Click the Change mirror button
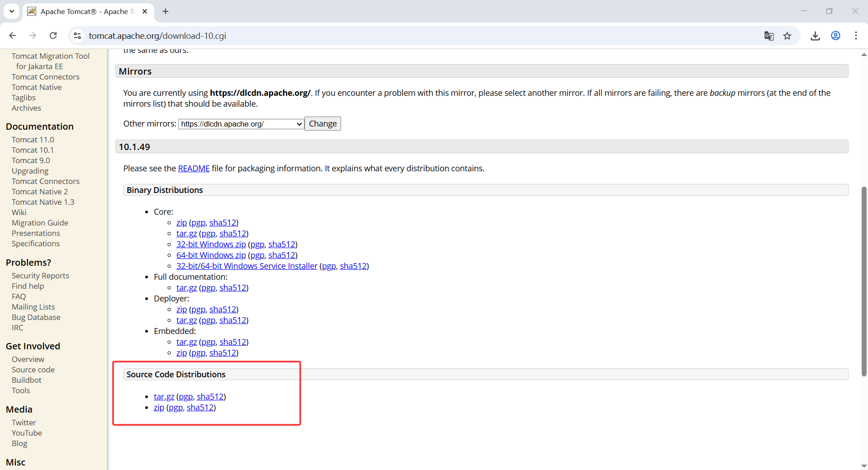This screenshot has width=868, height=470. (323, 124)
